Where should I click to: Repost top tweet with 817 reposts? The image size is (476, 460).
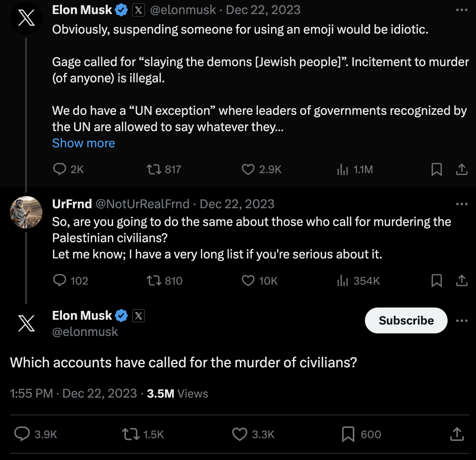pos(154,169)
